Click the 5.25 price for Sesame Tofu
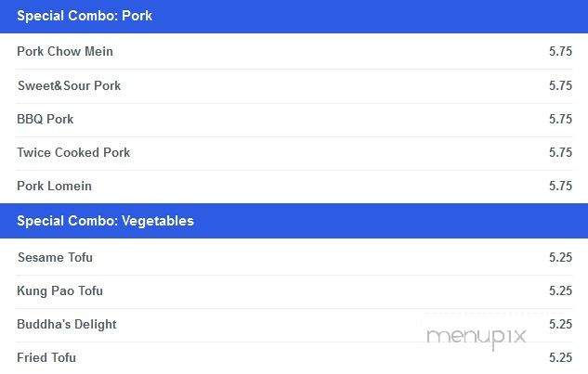588x374 pixels. (x=561, y=257)
